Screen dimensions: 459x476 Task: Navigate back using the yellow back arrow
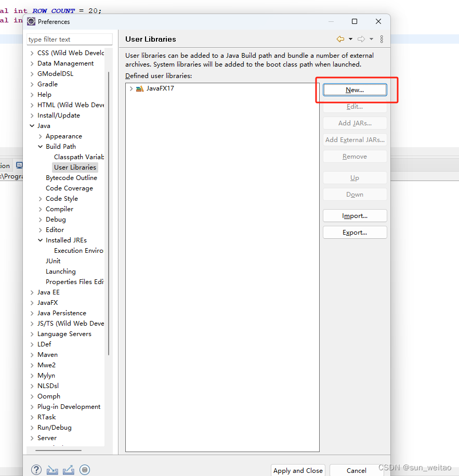tap(341, 38)
